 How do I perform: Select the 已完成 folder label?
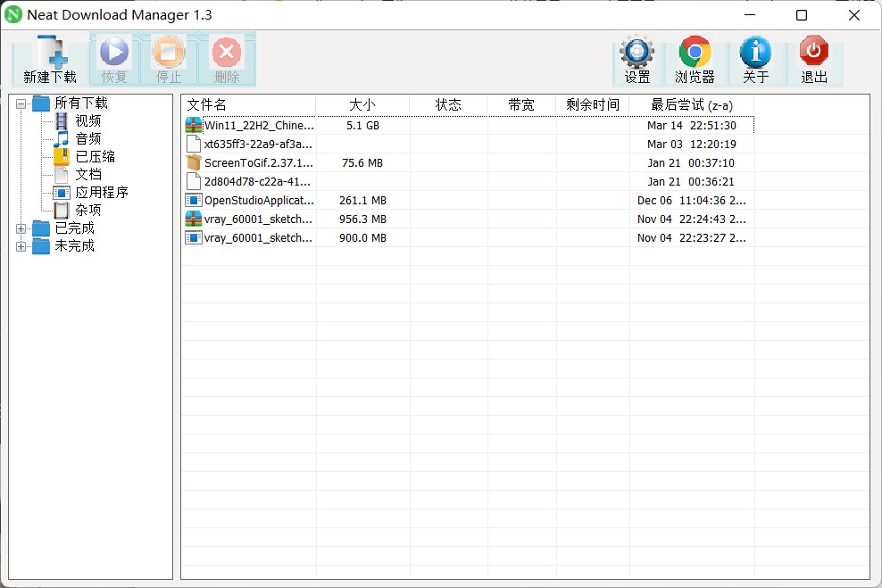click(74, 228)
